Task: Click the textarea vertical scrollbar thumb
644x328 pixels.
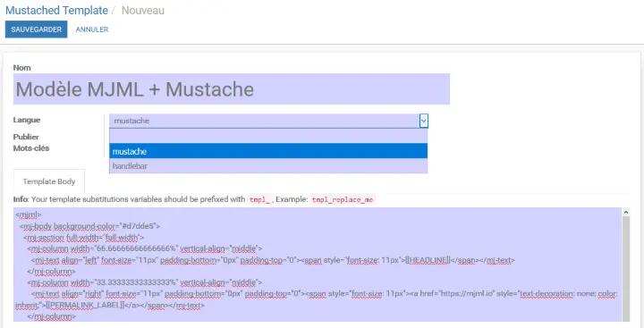Action: coord(626,269)
